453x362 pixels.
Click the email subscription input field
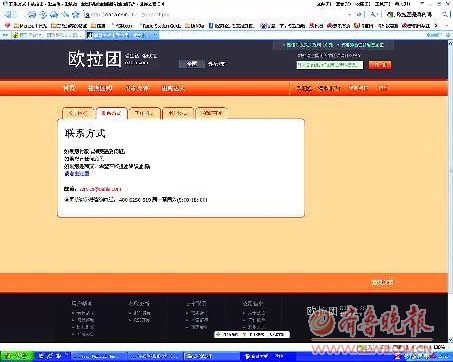point(330,65)
